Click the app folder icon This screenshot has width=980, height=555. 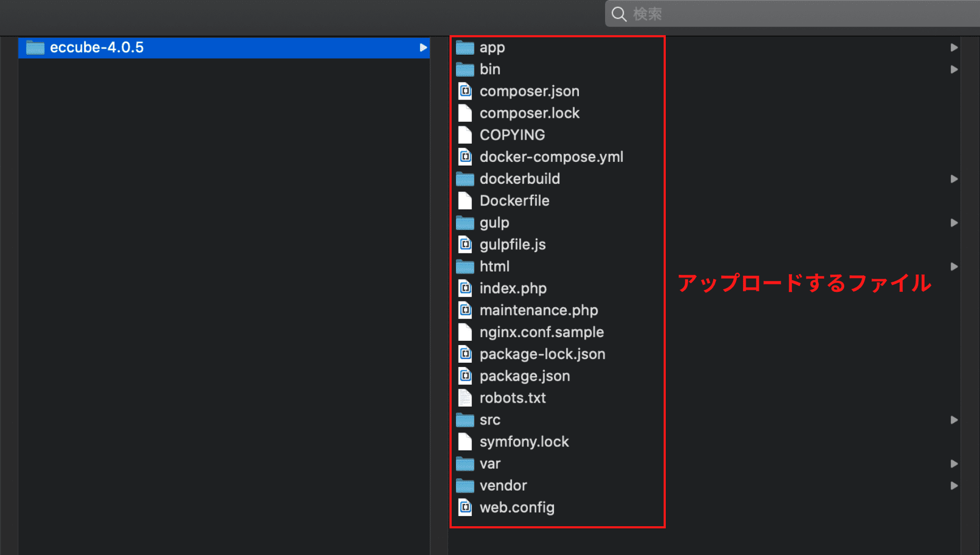[x=465, y=48]
